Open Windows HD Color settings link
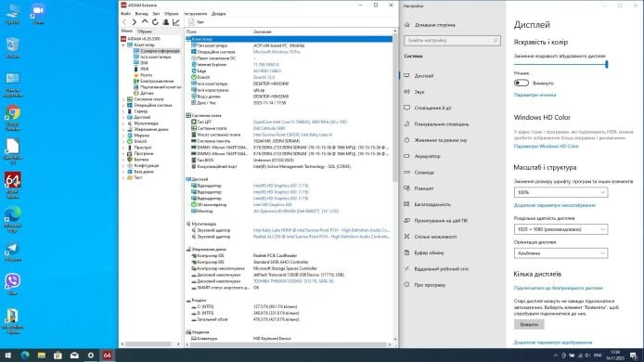Image resolution: width=644 pixels, height=362 pixels. pyautogui.click(x=547, y=147)
